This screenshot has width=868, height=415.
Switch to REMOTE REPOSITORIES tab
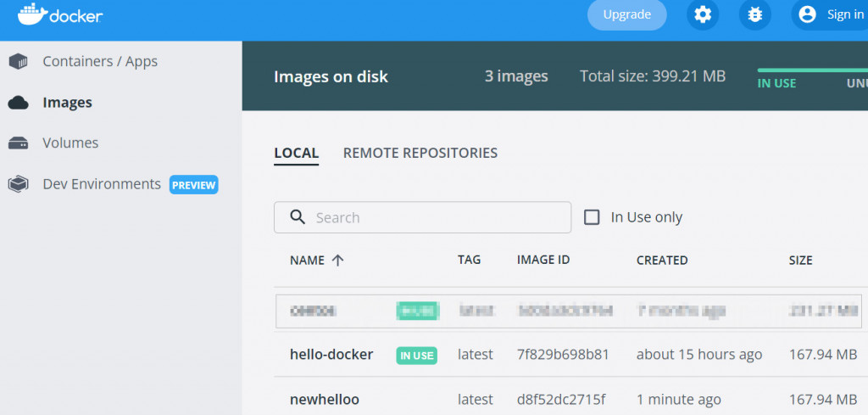420,153
